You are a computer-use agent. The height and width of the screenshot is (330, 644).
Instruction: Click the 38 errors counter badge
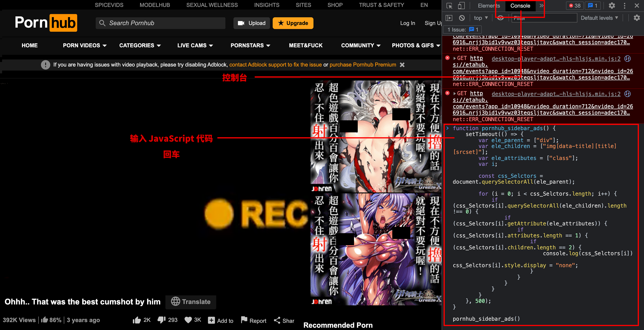click(575, 6)
